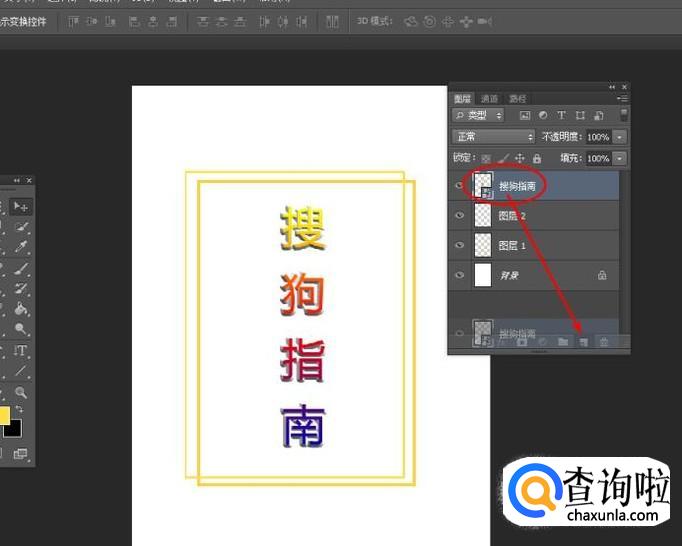
Task: Toggle visibility of 图层 2
Action: 460,215
